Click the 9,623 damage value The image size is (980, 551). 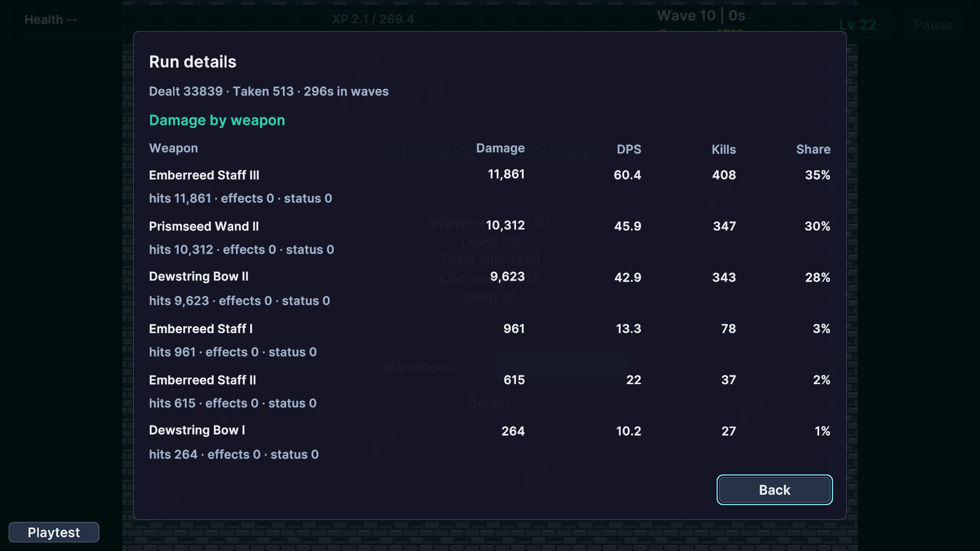click(508, 277)
